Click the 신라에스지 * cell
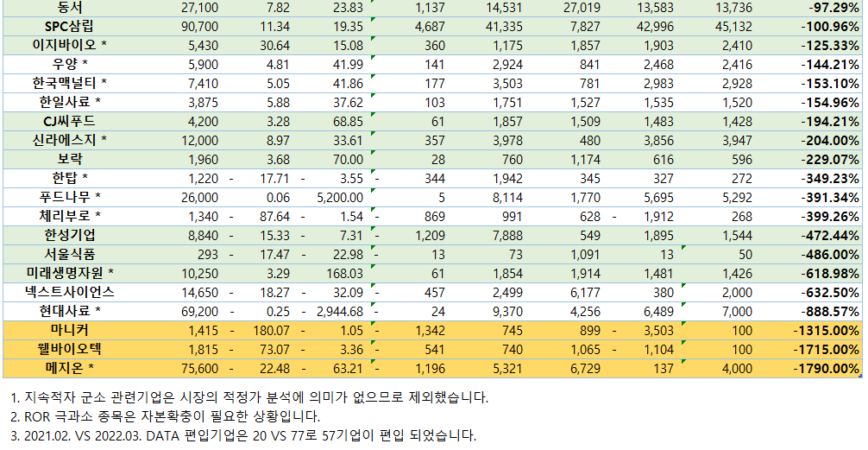Image resolution: width=868 pixels, height=450 pixels. click(x=70, y=140)
